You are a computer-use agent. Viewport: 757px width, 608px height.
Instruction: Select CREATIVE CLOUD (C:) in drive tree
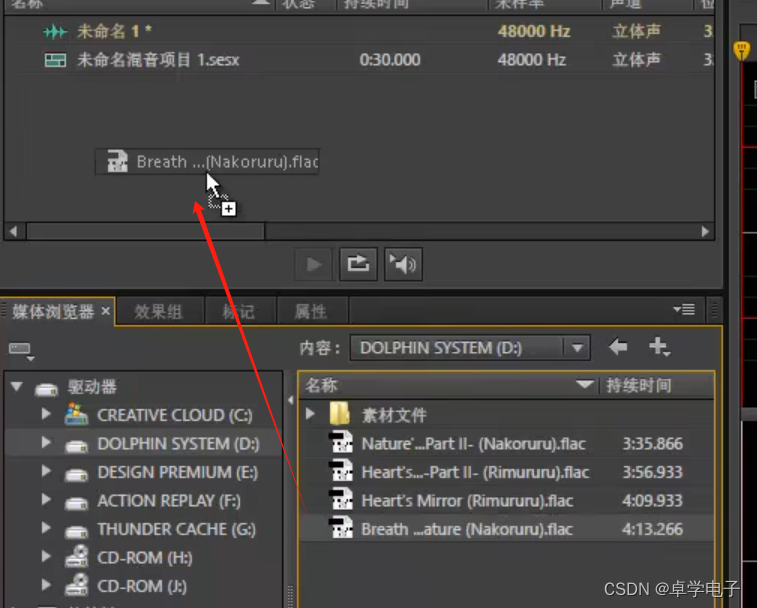pos(175,415)
